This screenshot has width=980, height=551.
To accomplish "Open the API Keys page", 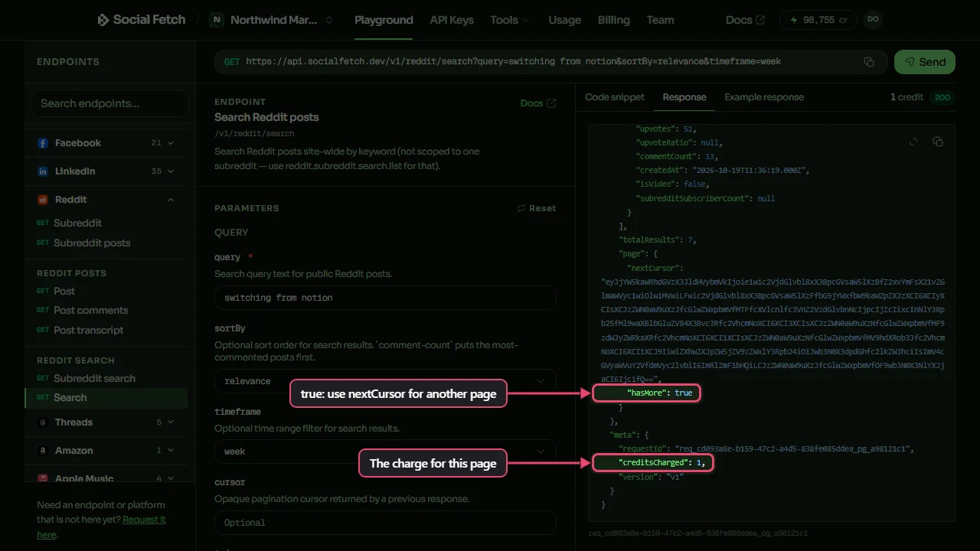I will [452, 20].
